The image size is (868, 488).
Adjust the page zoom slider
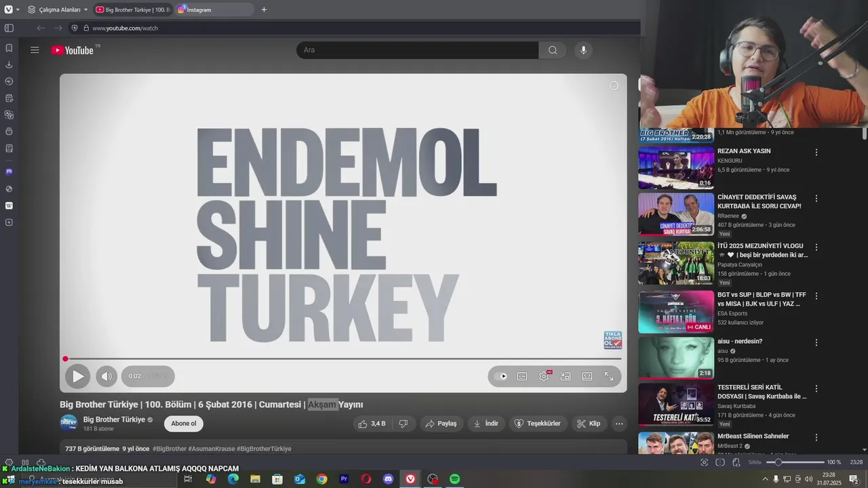pos(795,462)
